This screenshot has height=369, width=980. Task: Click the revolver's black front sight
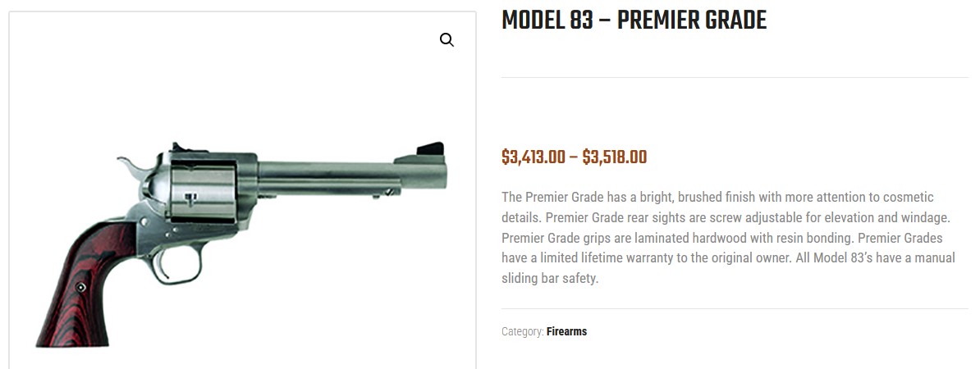click(x=430, y=149)
